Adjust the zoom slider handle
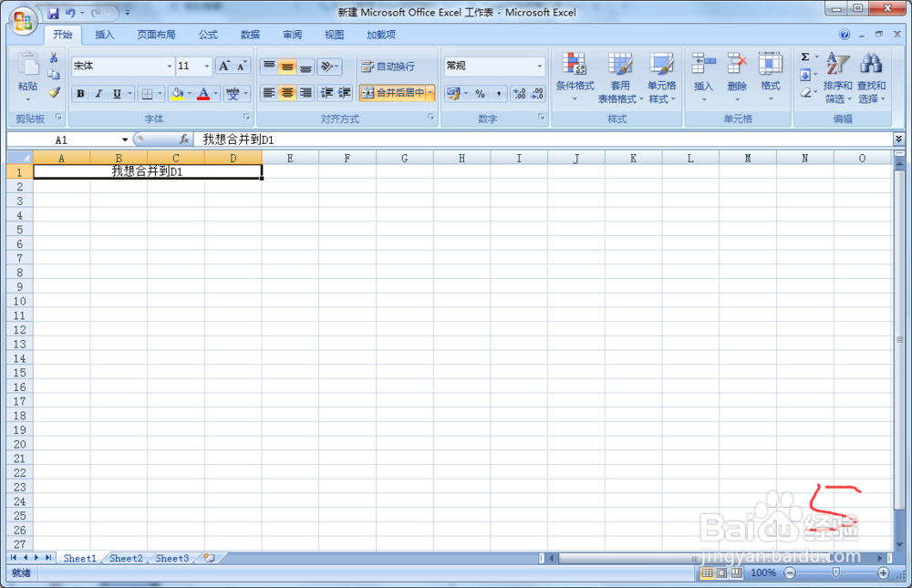The height and width of the screenshot is (588, 912). [x=835, y=573]
